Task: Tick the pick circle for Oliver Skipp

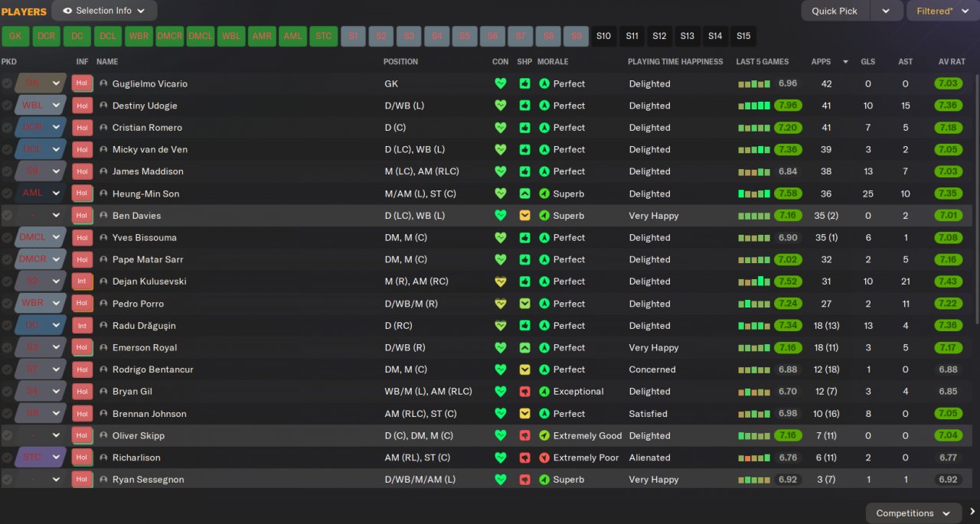Action: tap(7, 436)
